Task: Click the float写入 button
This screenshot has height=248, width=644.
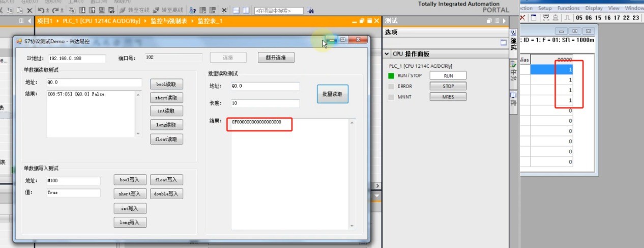Action: point(166,180)
